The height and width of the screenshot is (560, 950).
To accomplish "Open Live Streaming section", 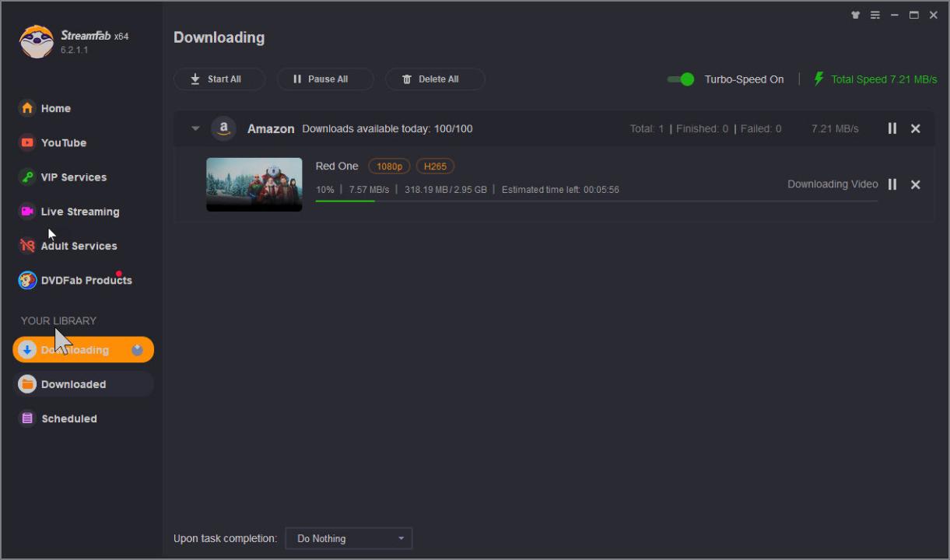I will [69, 211].
